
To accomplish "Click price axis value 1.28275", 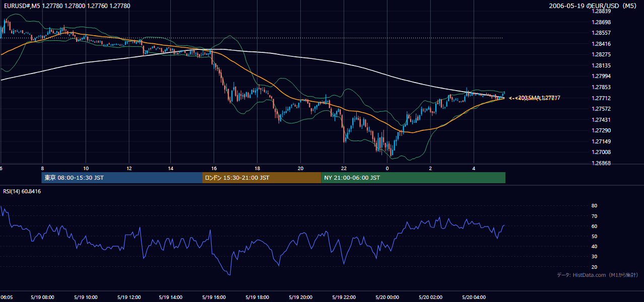I will tap(601, 54).
